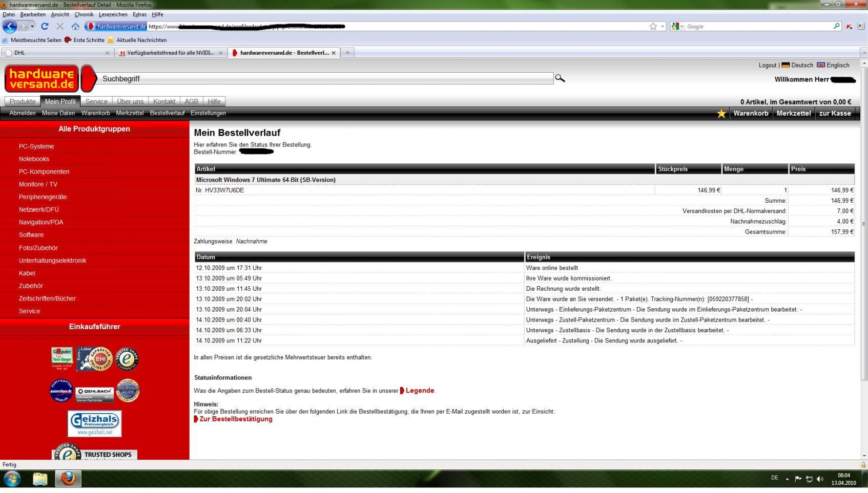Close the DHL tab

pos(107,53)
